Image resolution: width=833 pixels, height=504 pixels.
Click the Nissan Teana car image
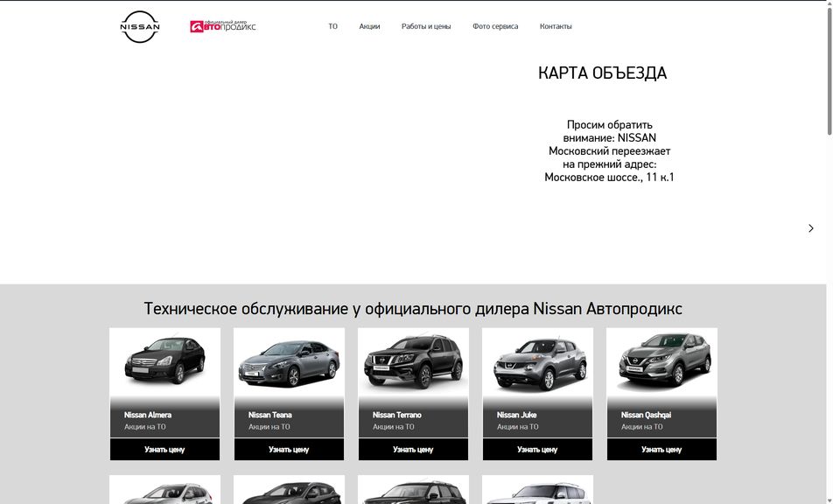click(289, 363)
